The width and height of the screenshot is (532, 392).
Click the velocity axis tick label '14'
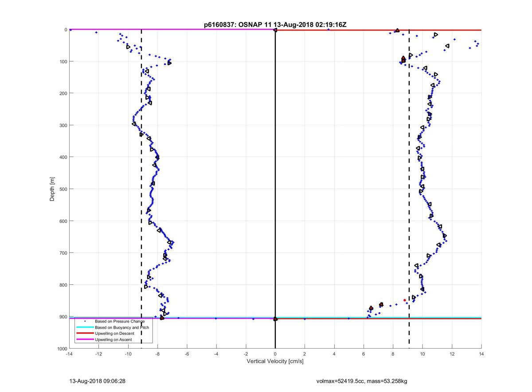[481, 354]
